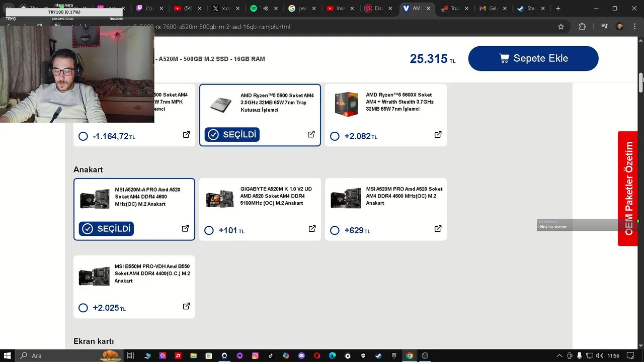
Task: Click SEÇİLDİ on Ryzen 5 5600 Tray card
Action: click(232, 134)
